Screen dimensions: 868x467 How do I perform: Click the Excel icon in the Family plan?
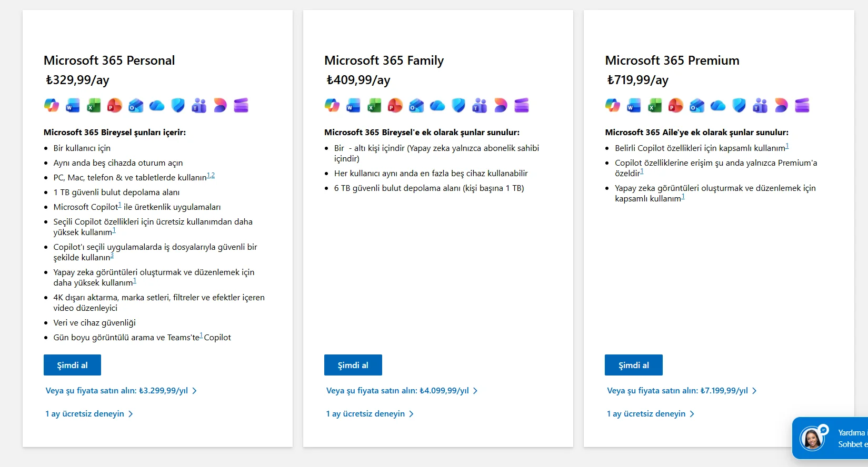click(x=374, y=105)
